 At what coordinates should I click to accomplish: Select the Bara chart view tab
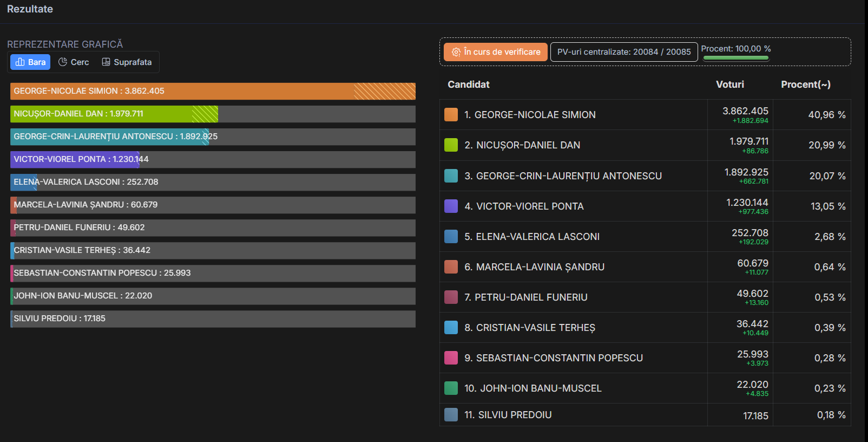pyautogui.click(x=30, y=62)
